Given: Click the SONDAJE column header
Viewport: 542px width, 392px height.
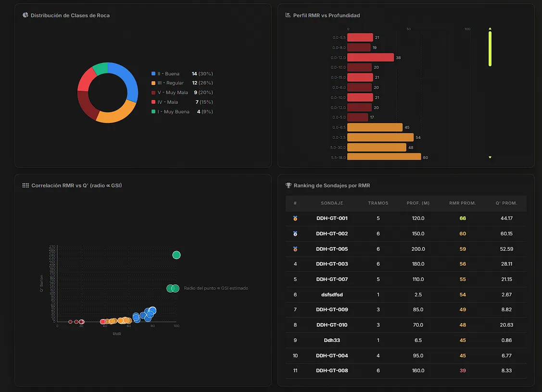Looking at the screenshot, I should [332, 203].
